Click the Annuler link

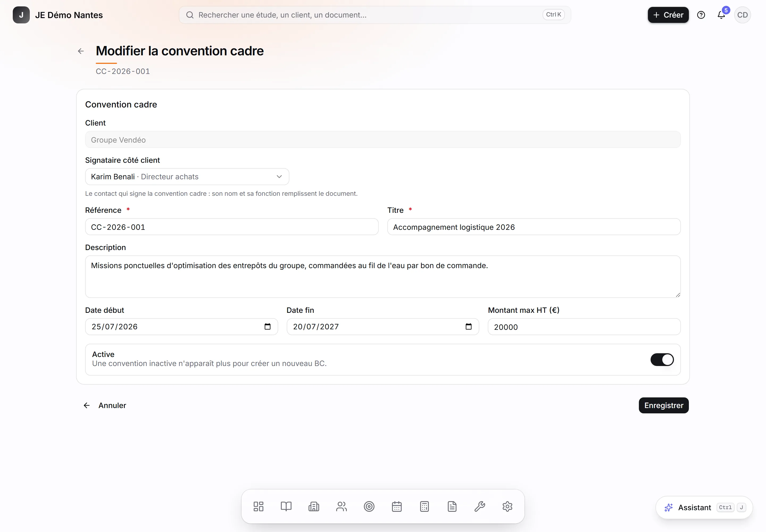coord(105,405)
